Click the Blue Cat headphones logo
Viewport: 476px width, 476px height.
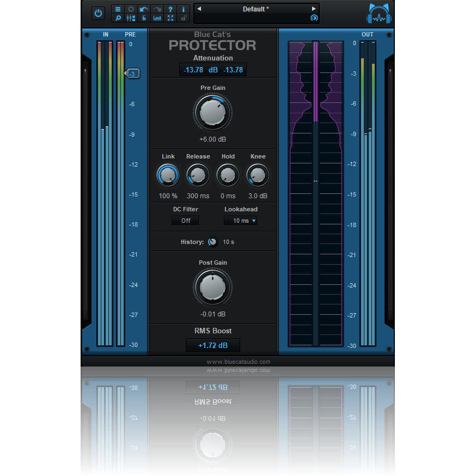point(379,14)
